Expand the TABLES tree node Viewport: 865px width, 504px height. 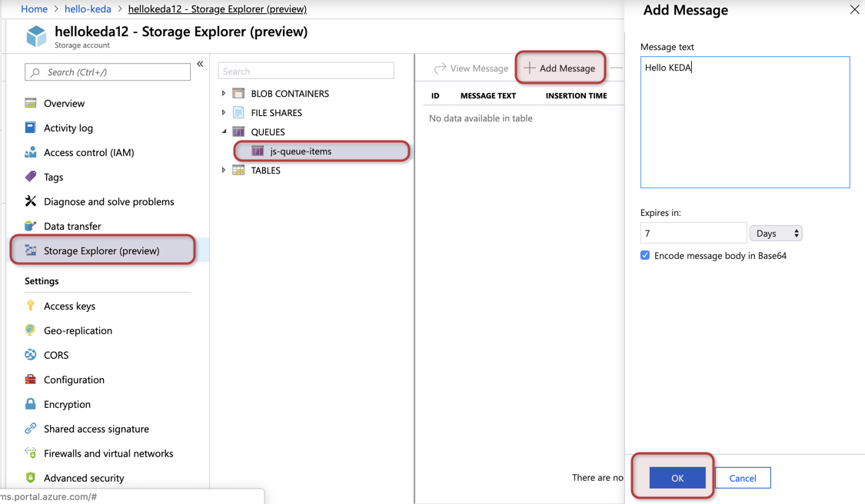(x=224, y=170)
